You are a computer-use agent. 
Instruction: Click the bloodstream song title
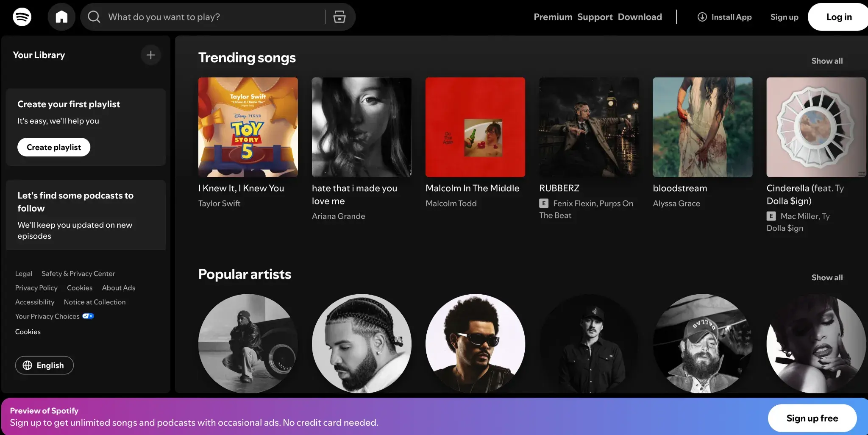point(680,188)
